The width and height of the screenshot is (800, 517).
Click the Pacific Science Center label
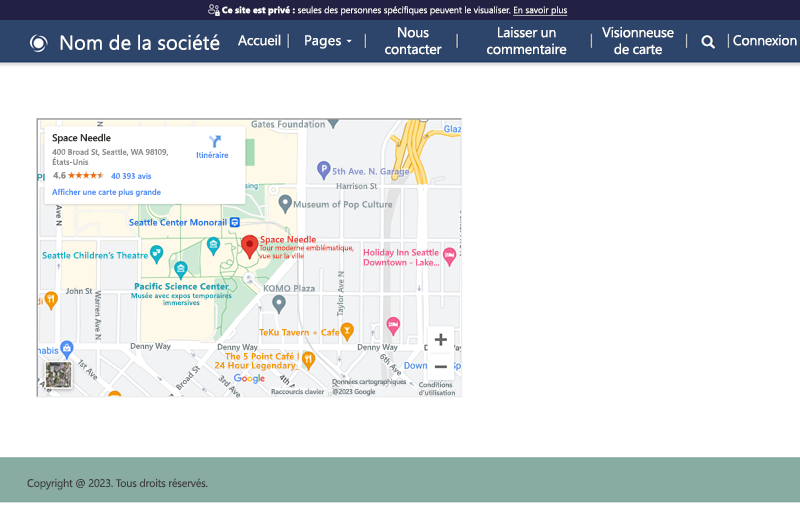click(x=181, y=286)
